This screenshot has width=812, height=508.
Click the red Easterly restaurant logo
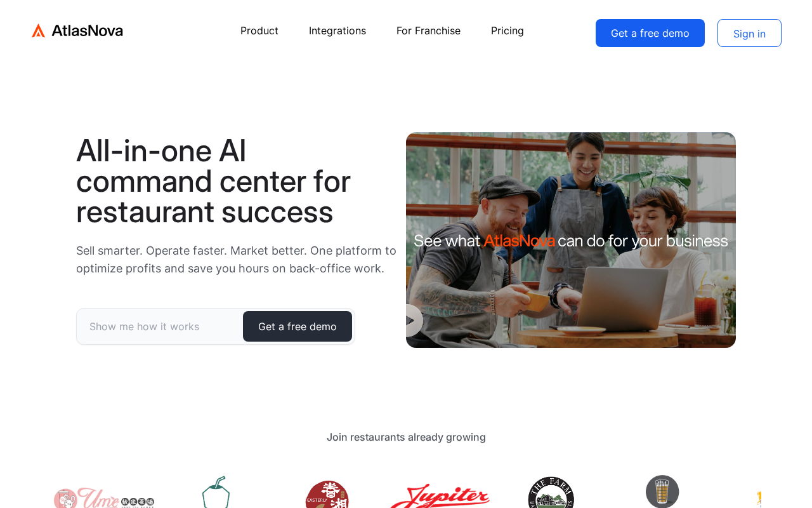(327, 494)
